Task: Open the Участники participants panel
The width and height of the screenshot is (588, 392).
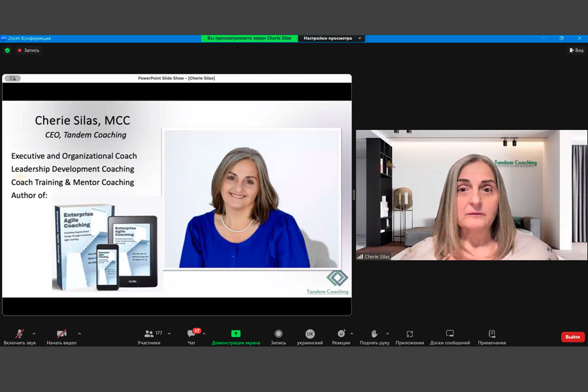Action: [x=150, y=334]
